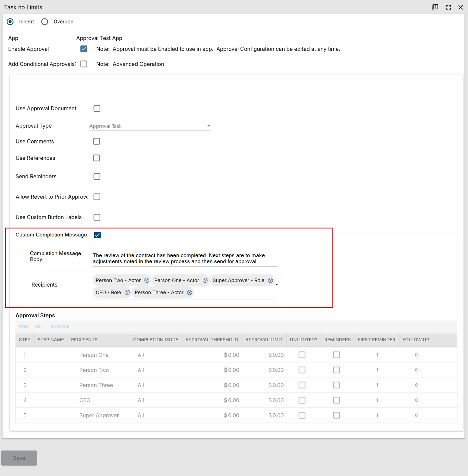Remove the CFO - Role recipient chip
468x476 pixels.
[x=127, y=292]
